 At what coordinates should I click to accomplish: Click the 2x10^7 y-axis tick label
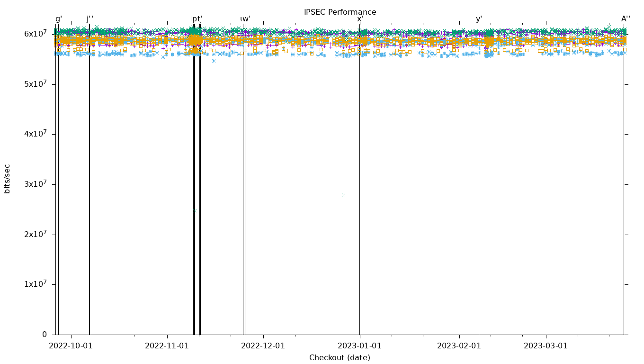36,234
